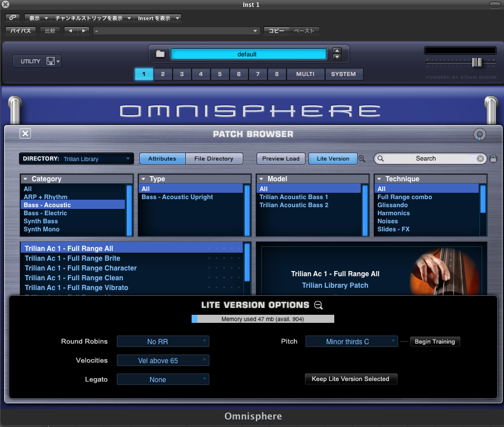Open the UTILITY menu button
Screen dimensions: 504x427
tap(37, 61)
